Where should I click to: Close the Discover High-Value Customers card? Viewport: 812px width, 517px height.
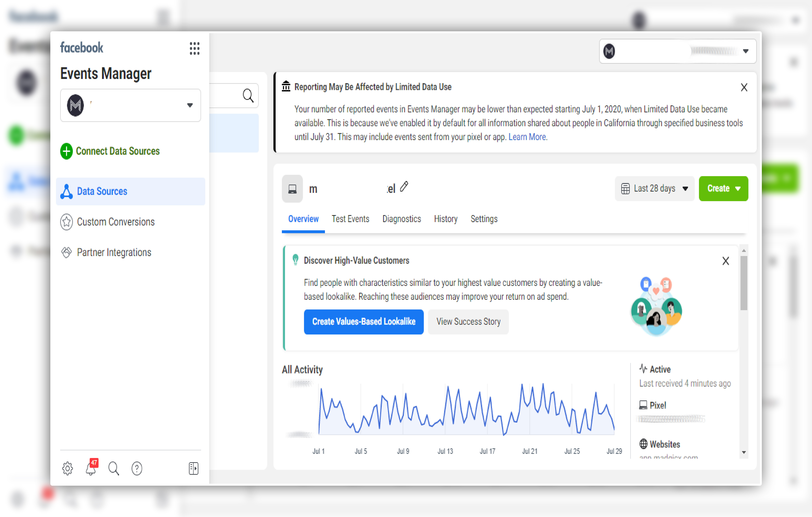[725, 261]
